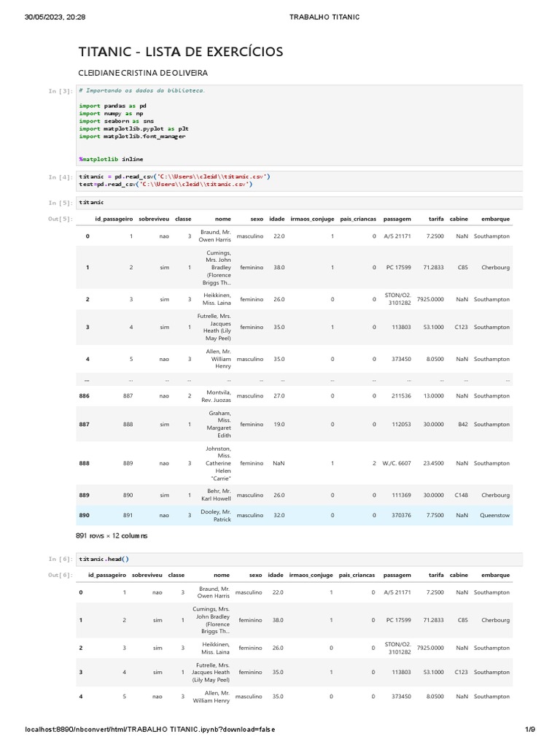Image resolution: width=560 pixels, height=747 pixels.
Task: Click the fare value '23.4500'
Action: (433, 463)
